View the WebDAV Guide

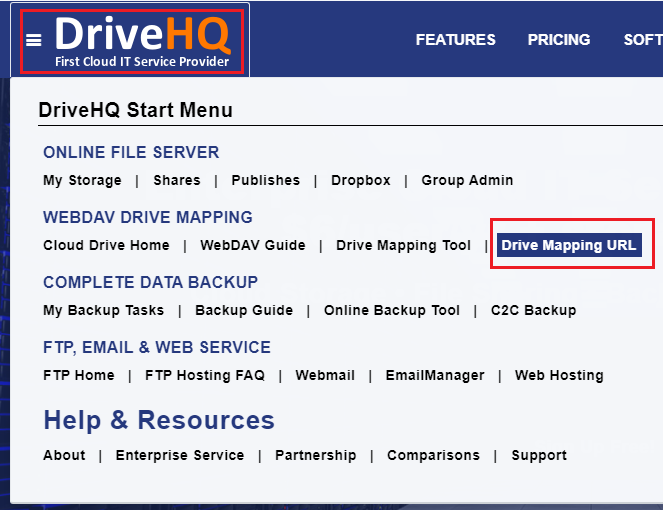253,245
